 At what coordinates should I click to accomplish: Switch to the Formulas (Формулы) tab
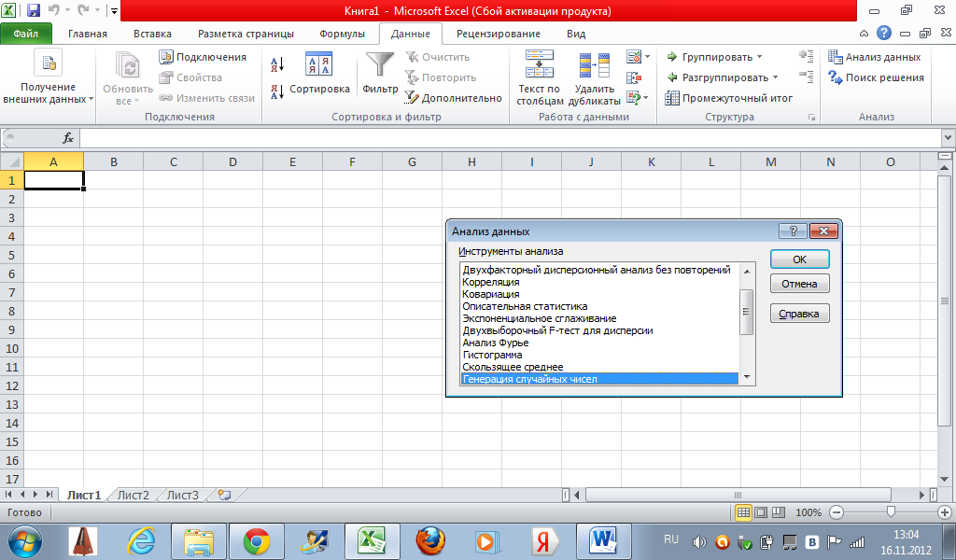(x=342, y=34)
